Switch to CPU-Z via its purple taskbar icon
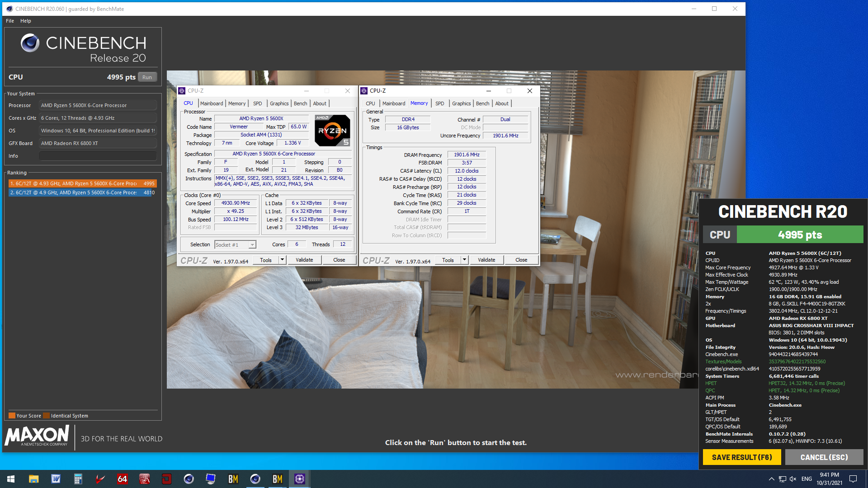Image resolution: width=868 pixels, height=488 pixels. coord(299,479)
